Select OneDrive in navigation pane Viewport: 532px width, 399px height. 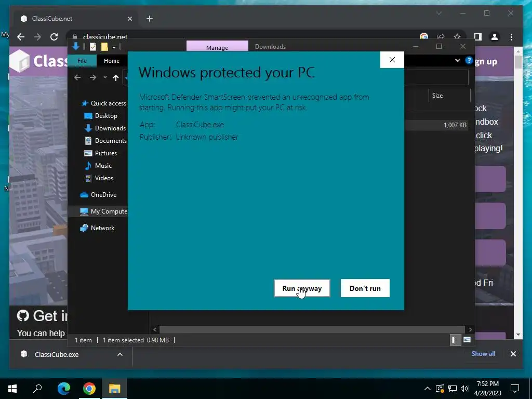pos(103,195)
